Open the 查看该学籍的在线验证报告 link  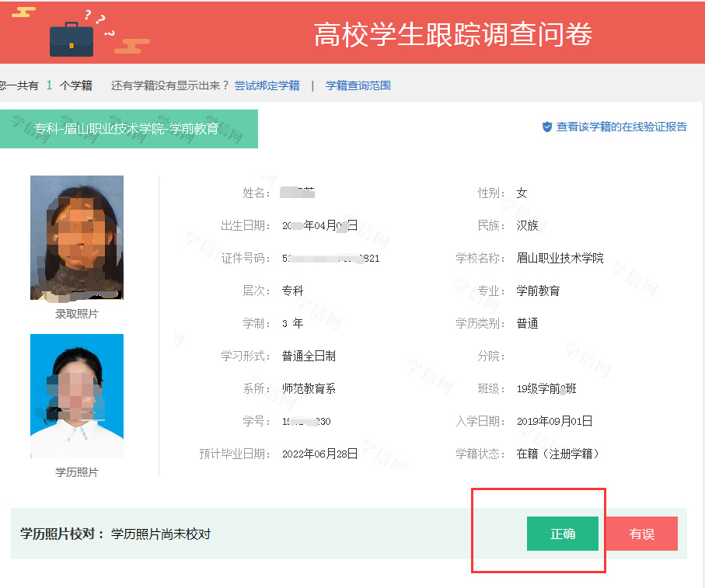[x=621, y=127]
